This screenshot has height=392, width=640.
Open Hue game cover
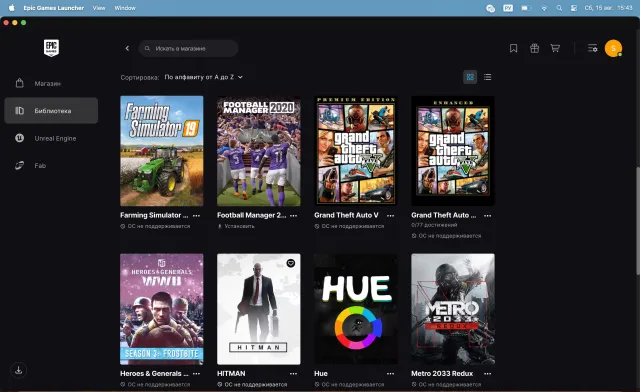click(356, 309)
